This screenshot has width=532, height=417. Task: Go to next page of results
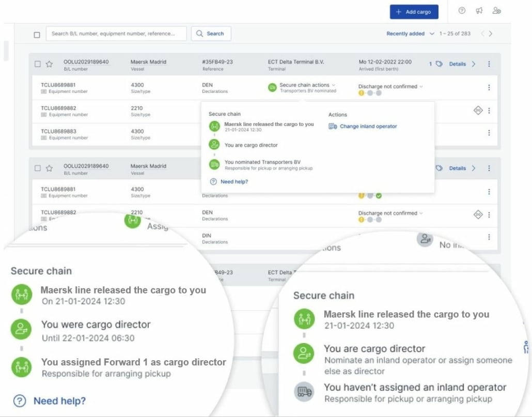coord(491,34)
